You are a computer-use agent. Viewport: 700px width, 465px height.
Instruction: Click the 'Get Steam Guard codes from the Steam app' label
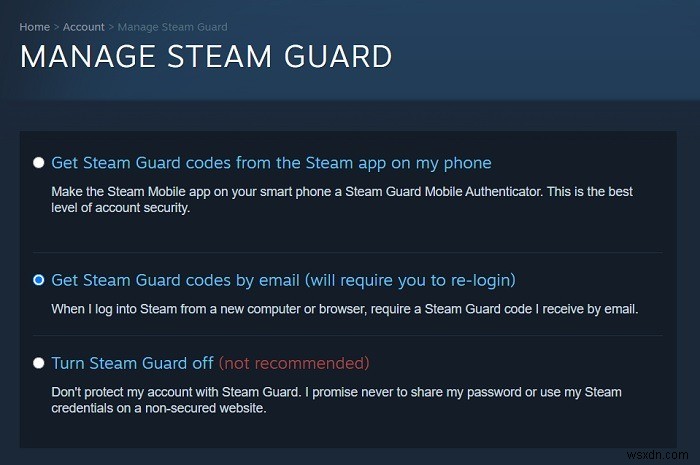coord(271,163)
